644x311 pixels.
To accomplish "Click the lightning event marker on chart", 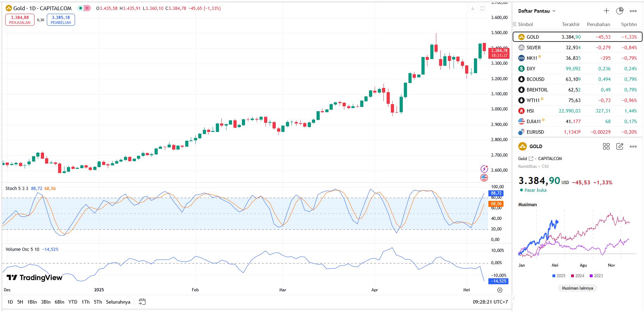I will [484, 169].
